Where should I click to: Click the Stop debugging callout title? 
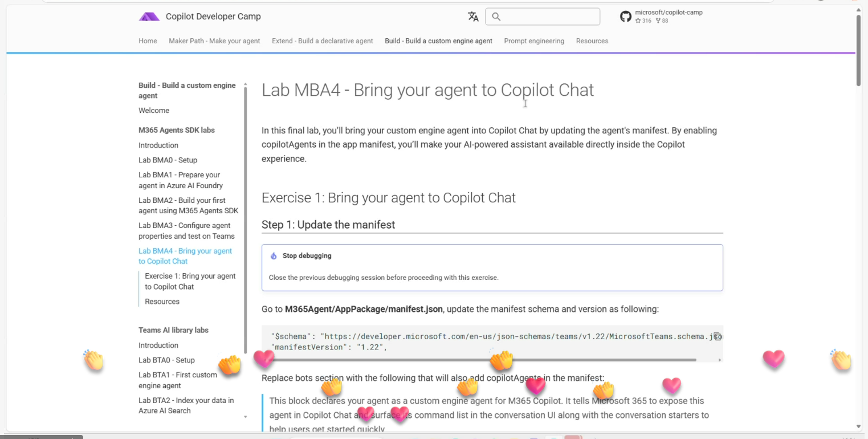(x=307, y=256)
